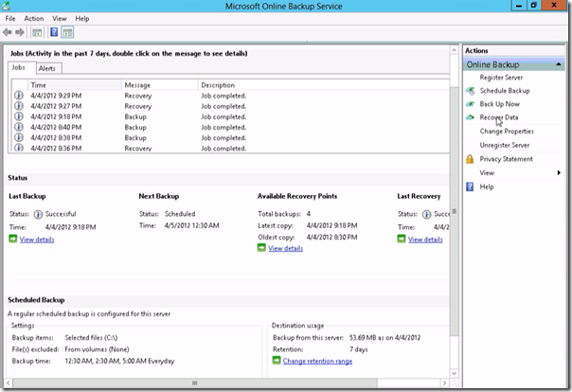Click the info icon for 9:29 PM job
The height and width of the screenshot is (392, 572).
[x=19, y=96]
